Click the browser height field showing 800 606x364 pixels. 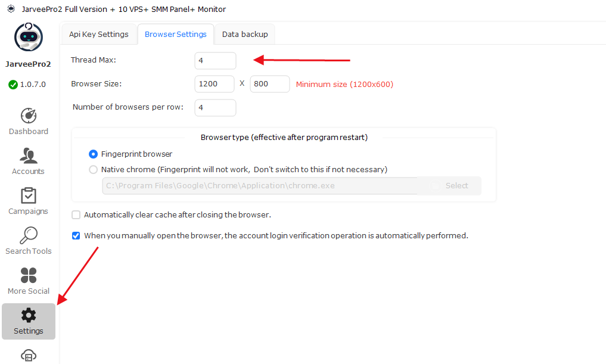click(x=270, y=84)
